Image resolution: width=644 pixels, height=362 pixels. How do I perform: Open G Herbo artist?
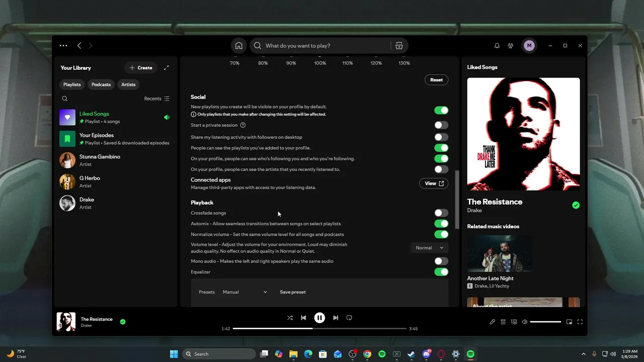tap(115, 182)
